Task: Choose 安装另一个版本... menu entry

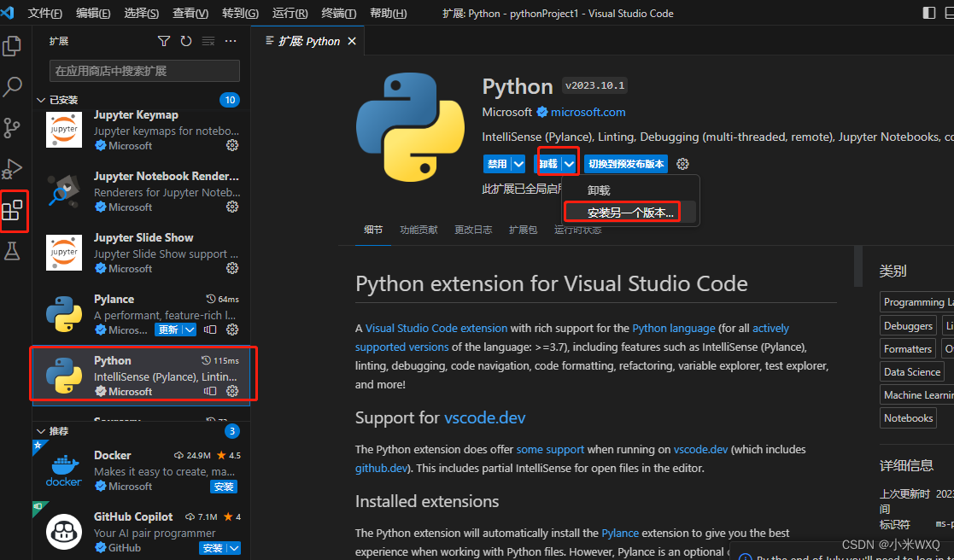Action: pyautogui.click(x=630, y=213)
